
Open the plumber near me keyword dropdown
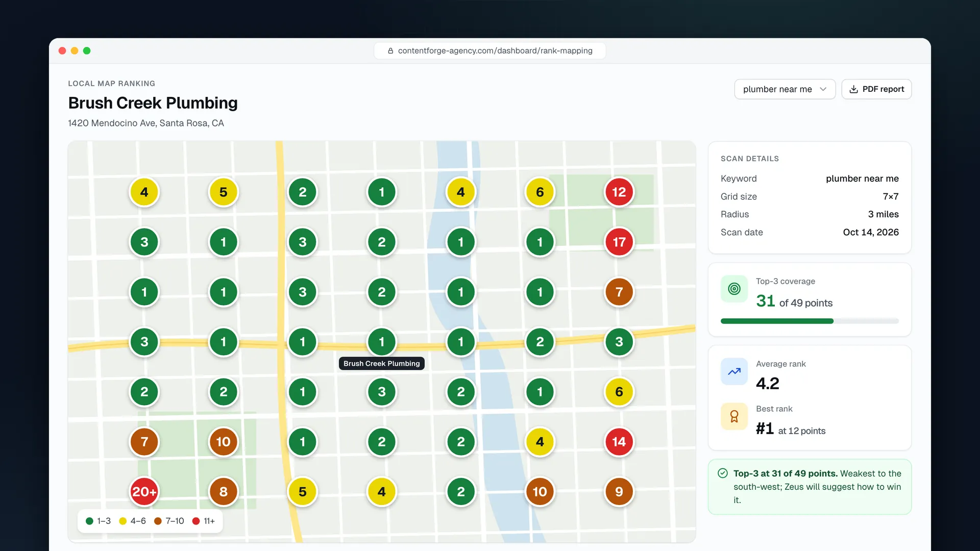click(x=785, y=89)
